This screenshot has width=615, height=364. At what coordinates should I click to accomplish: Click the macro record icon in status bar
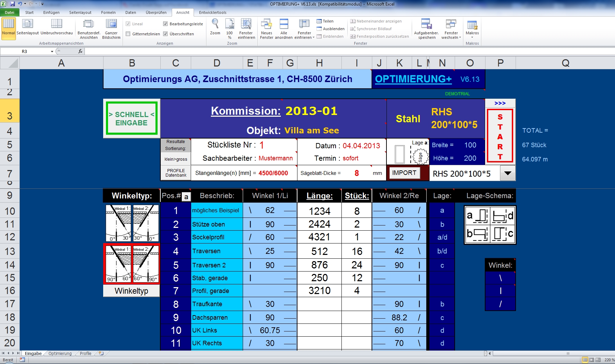[x=22, y=360]
